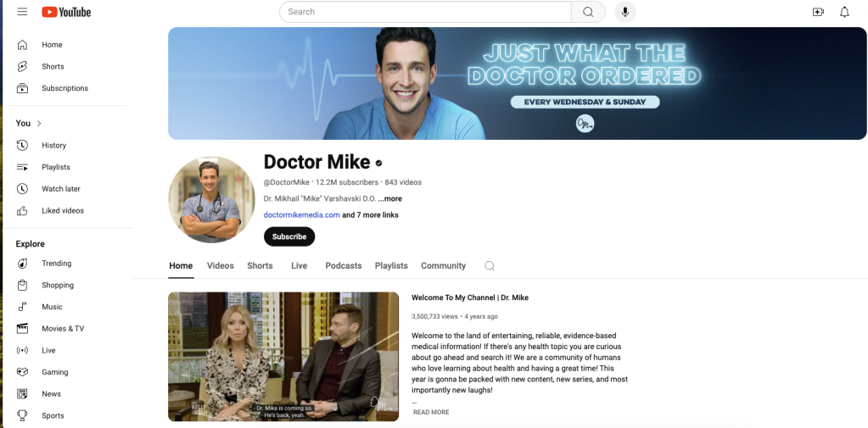
Task: Click the Home house icon in sidebar
Action: (x=22, y=45)
